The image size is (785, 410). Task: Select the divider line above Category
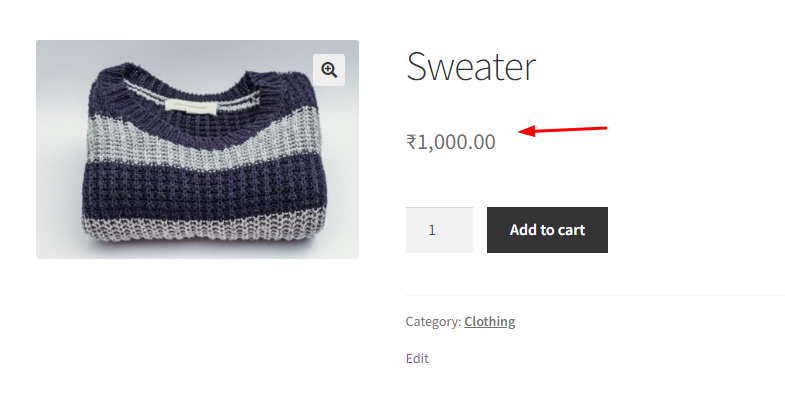[x=595, y=295]
